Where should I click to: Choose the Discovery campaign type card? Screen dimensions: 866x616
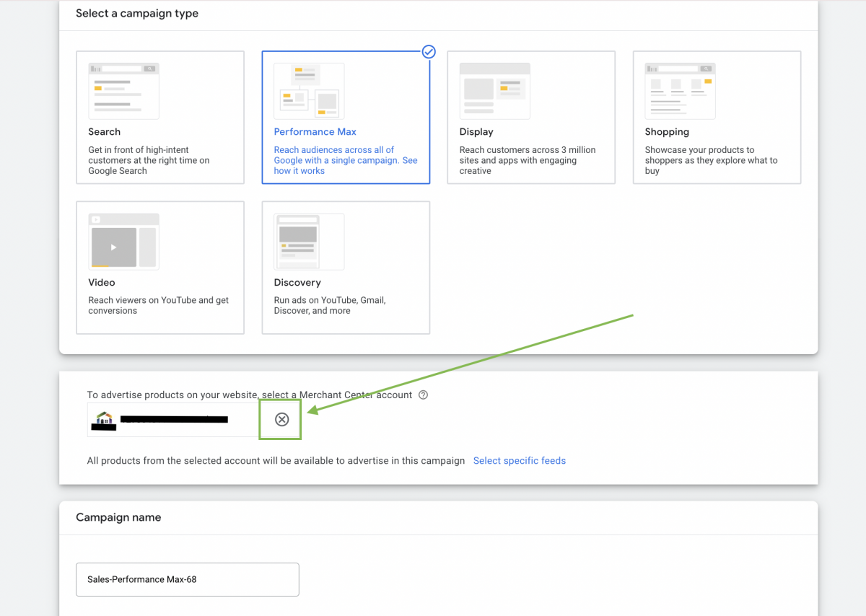click(x=346, y=296)
